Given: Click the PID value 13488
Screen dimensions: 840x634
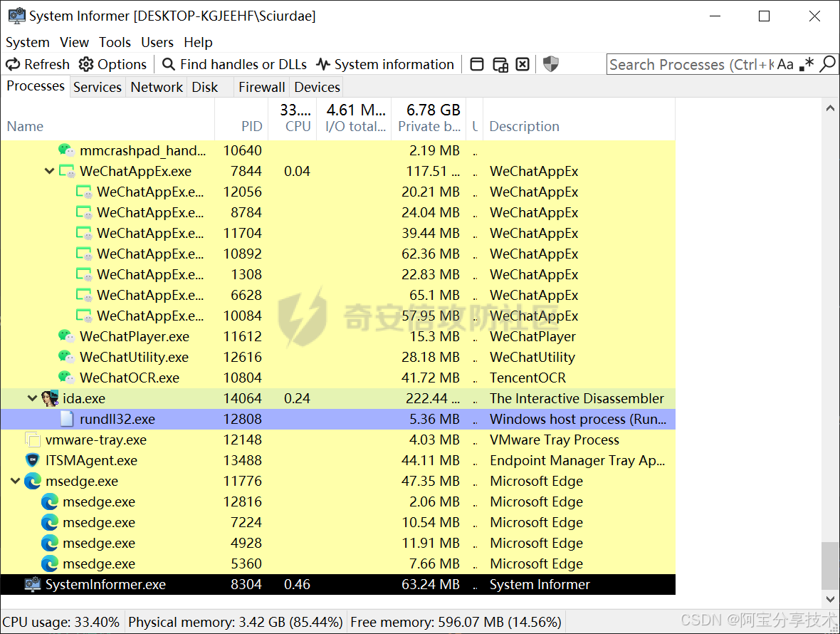Looking at the screenshot, I should pyautogui.click(x=243, y=460).
